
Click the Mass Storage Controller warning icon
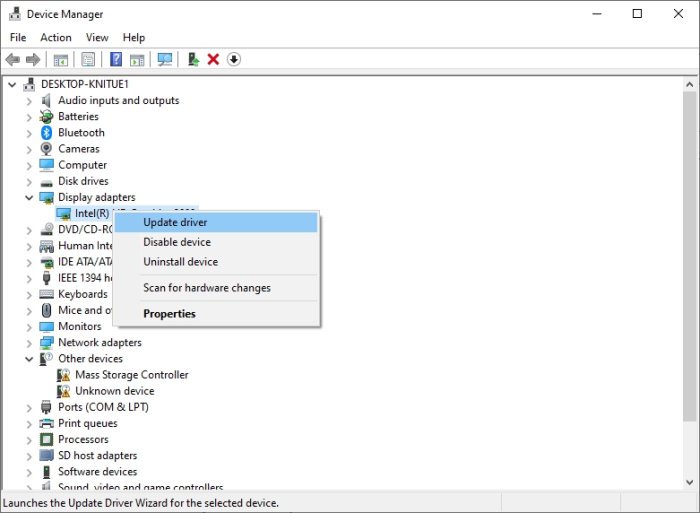63,375
